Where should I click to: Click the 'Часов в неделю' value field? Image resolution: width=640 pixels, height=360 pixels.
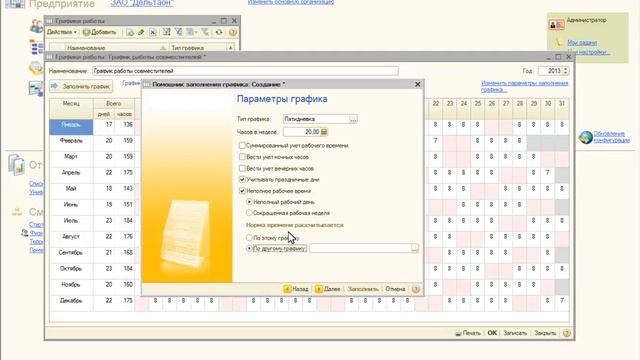(302, 132)
